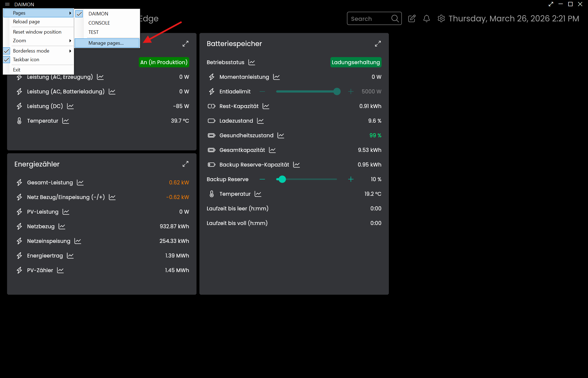The width and height of the screenshot is (588, 378).
Task: Select the checked DAIMON page entry
Action: pos(98,14)
